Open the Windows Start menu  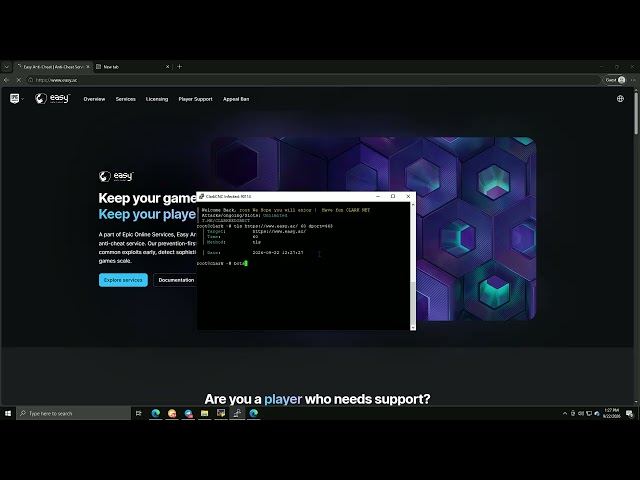8,413
